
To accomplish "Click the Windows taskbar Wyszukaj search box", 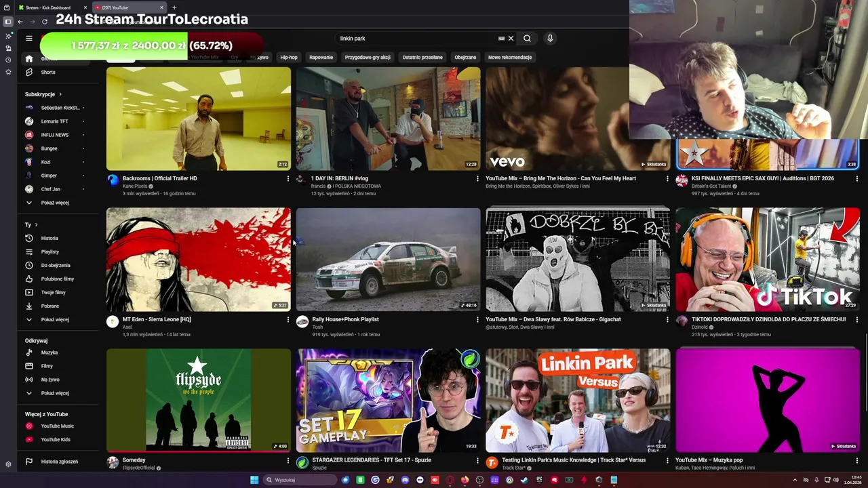I will tap(300, 480).
